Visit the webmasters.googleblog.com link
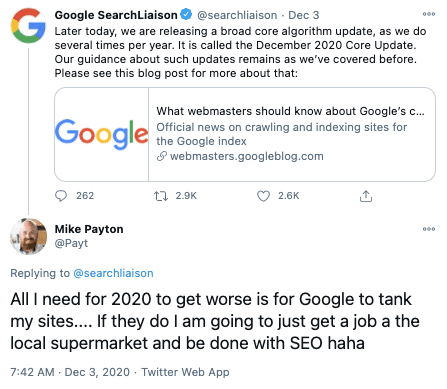The image size is (447, 389). pyautogui.click(x=247, y=156)
